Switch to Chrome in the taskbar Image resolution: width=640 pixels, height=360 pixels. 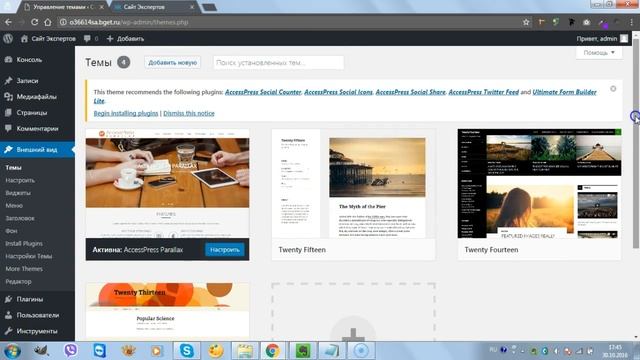pyautogui.click(x=273, y=351)
